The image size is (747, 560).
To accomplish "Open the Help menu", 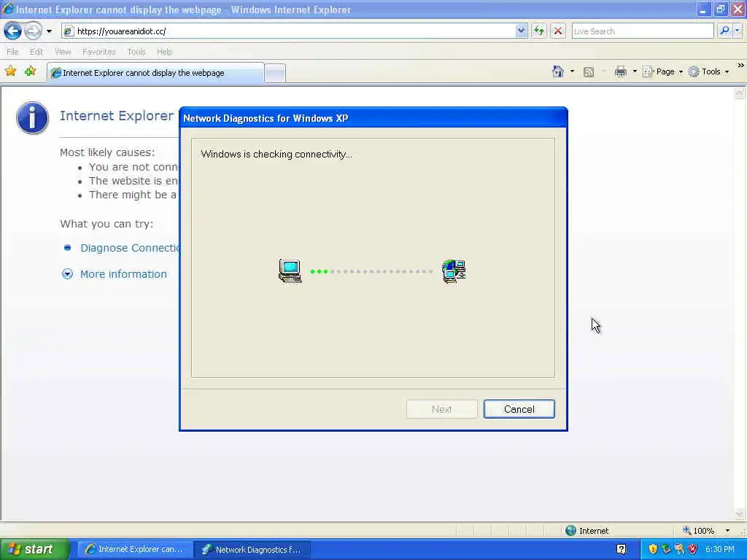I will (164, 52).
